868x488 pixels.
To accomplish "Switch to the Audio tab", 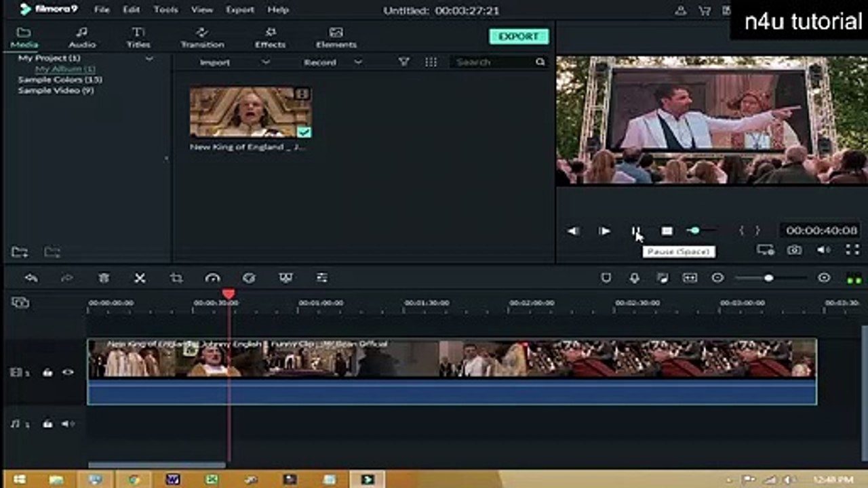I will (x=82, y=38).
